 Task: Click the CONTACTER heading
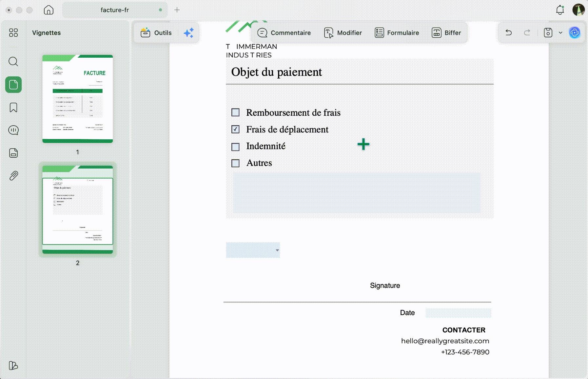[x=464, y=330]
